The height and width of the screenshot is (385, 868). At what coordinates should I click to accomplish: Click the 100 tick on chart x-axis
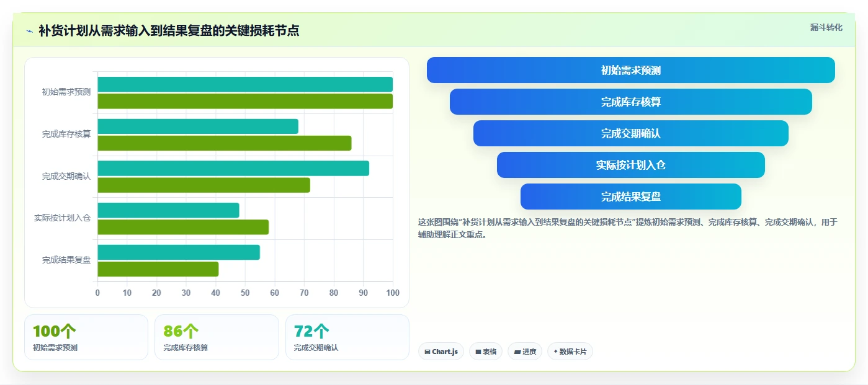[x=393, y=293]
